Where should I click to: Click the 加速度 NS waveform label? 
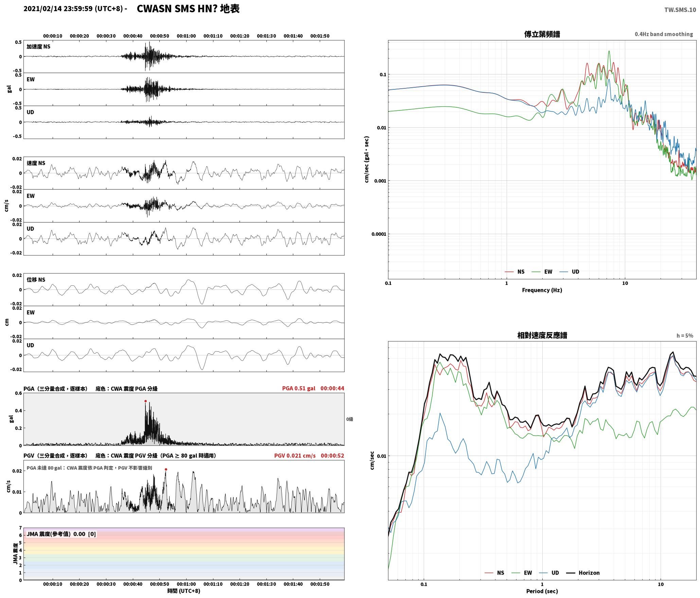38,47
